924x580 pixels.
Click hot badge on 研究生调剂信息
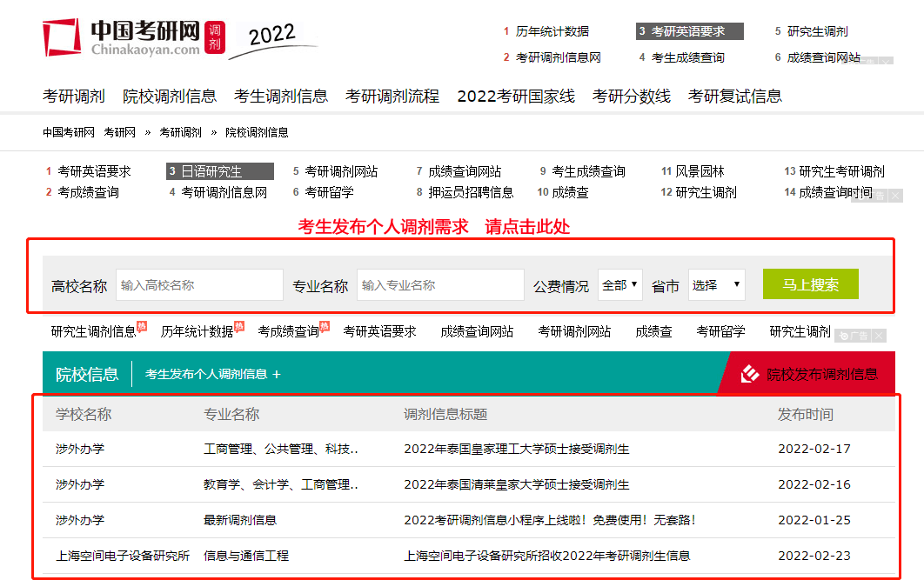(x=142, y=327)
